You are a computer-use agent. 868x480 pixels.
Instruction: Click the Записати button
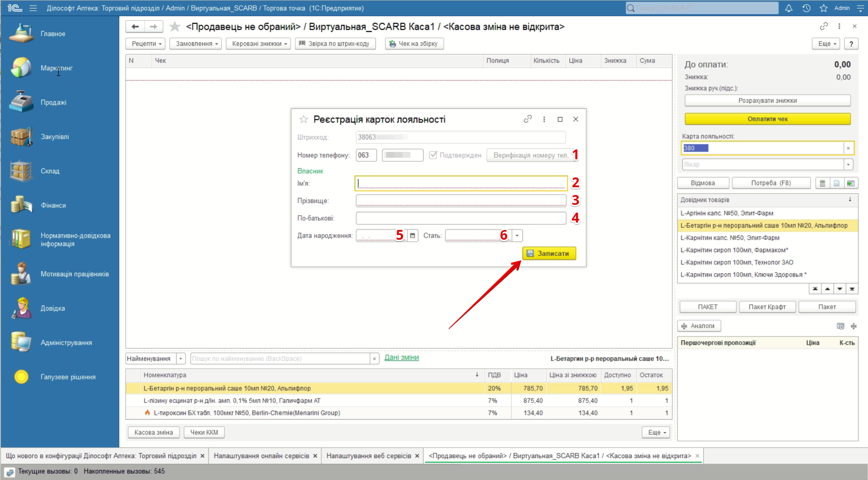tap(549, 253)
